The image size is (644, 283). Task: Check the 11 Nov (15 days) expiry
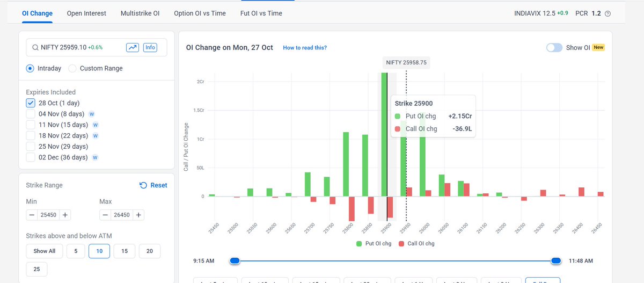(x=31, y=125)
